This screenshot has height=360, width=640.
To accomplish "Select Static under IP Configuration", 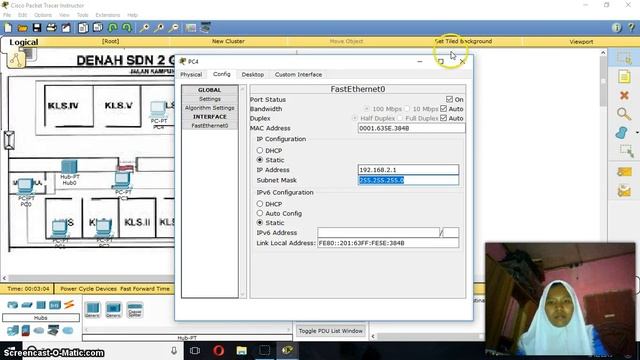I will (260, 160).
